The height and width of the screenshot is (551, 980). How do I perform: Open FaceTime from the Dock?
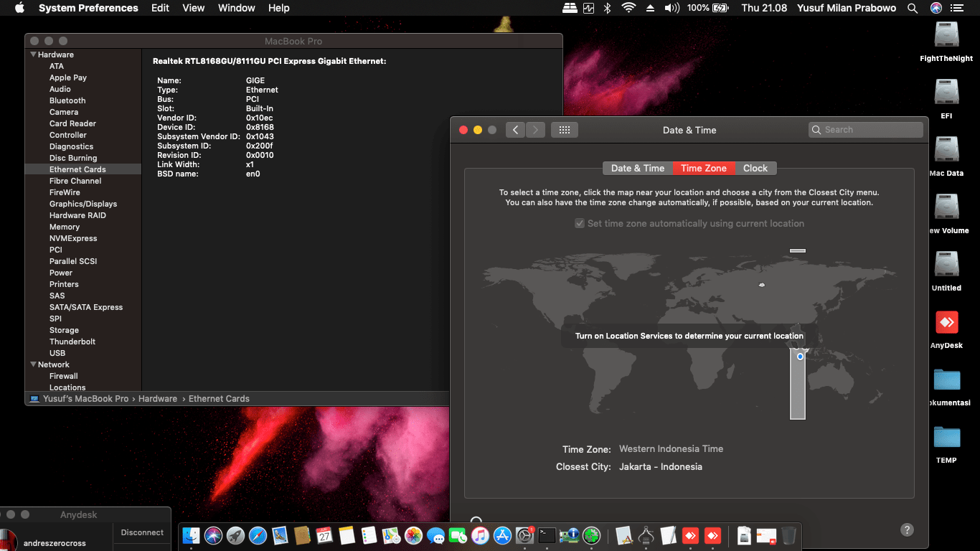(x=458, y=535)
